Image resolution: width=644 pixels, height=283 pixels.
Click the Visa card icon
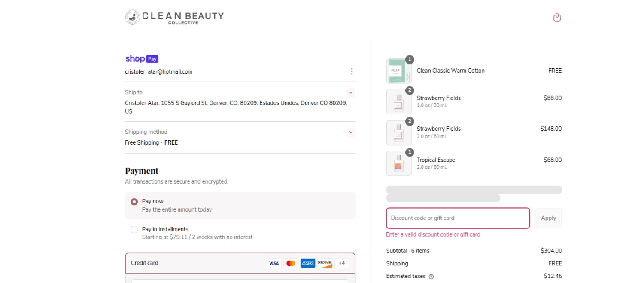click(274, 263)
